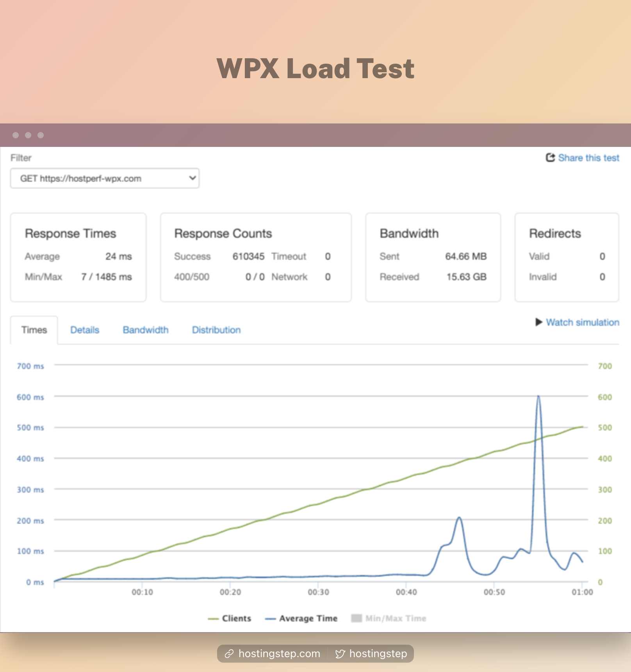Click the 400/500 value 0 / 0
The width and height of the screenshot is (631, 672).
coord(255,277)
